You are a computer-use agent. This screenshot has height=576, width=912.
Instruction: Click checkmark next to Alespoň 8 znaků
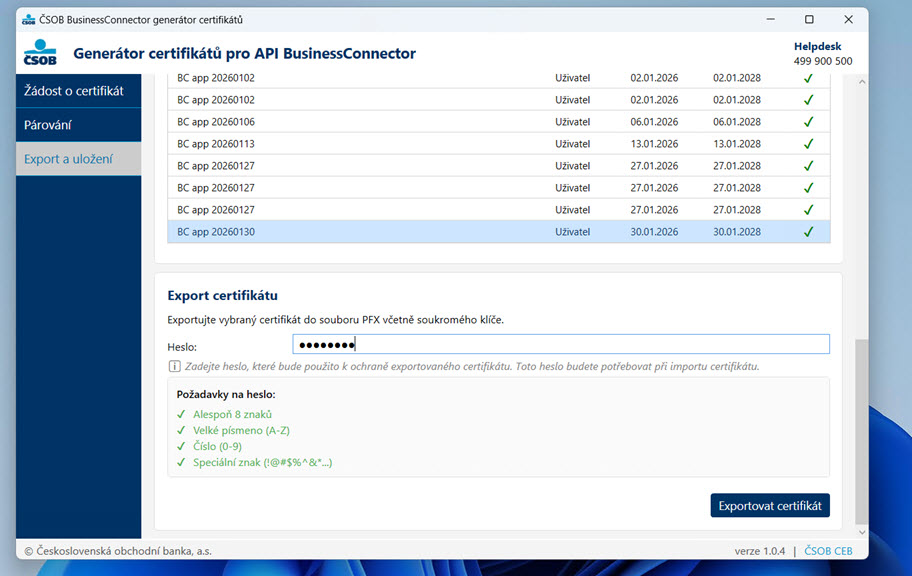coord(181,414)
